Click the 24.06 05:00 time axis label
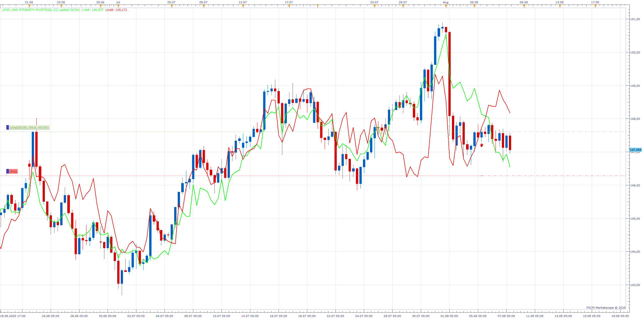This screenshot has width=644, height=319. coord(50,316)
